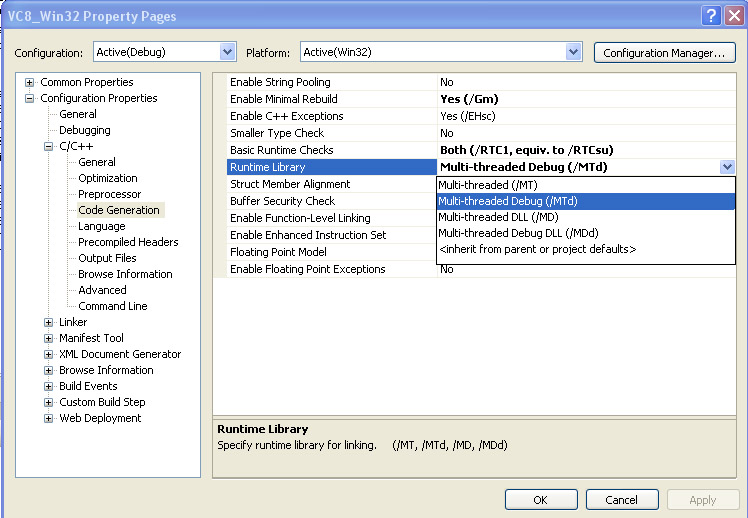Expand the Web Deployment node
The width and height of the screenshot is (748, 518).
click(x=48, y=418)
